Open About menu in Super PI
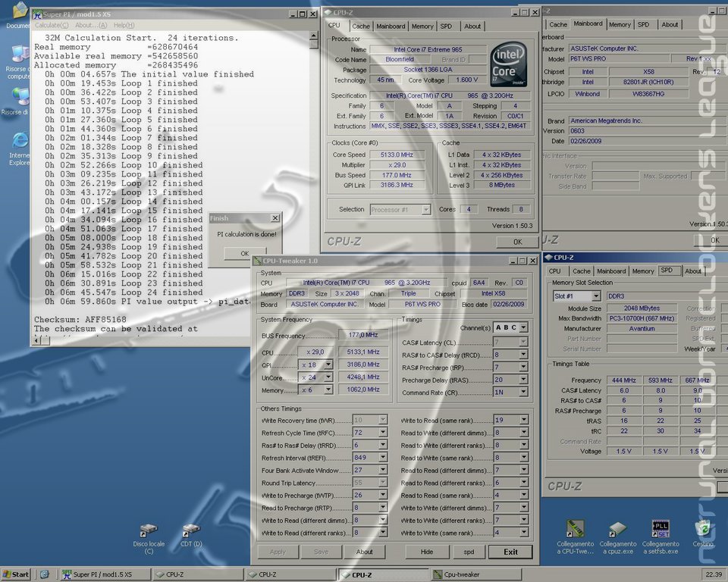728x582 pixels. tap(91, 25)
